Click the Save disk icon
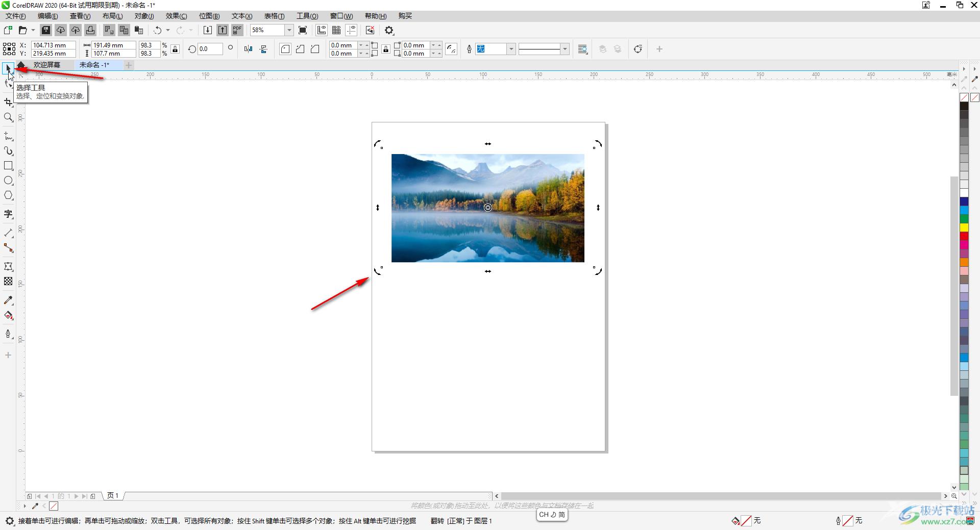Image resolution: width=980 pixels, height=530 pixels. pos(46,30)
